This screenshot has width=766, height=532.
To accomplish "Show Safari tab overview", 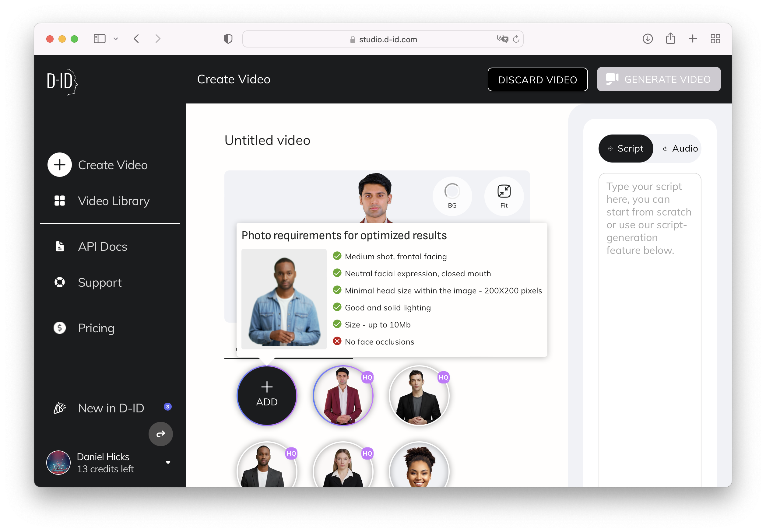I will (x=715, y=39).
